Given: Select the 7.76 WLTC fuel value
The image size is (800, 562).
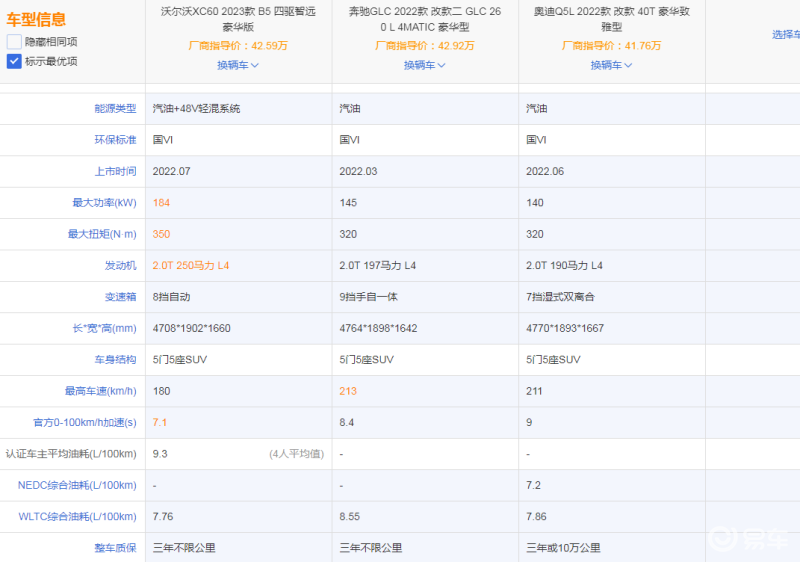Looking at the screenshot, I should [163, 517].
